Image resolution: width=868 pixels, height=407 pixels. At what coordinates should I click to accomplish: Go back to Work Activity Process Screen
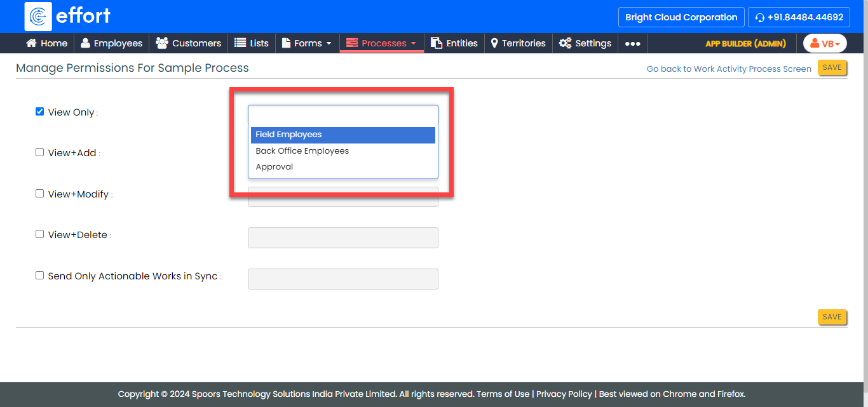(729, 69)
